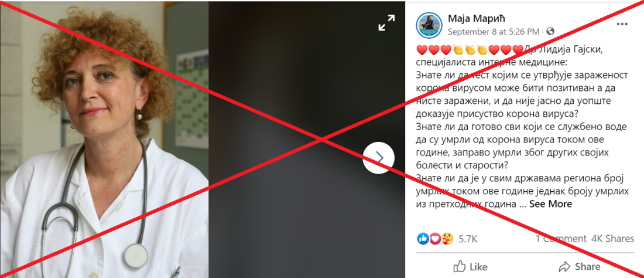View the 5.7K reactions list
The height and width of the screenshot is (278, 644).
pyautogui.click(x=468, y=239)
